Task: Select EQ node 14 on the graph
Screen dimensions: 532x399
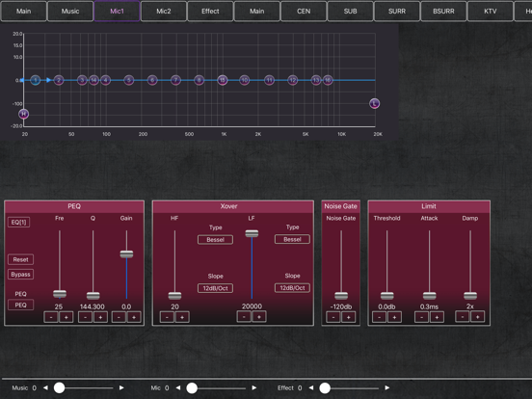Action: pos(94,80)
